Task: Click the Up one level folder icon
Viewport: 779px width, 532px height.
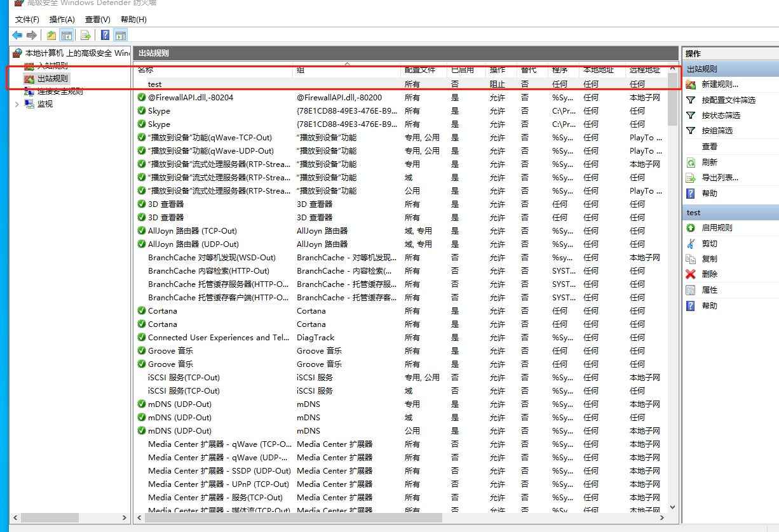Action: (x=51, y=36)
